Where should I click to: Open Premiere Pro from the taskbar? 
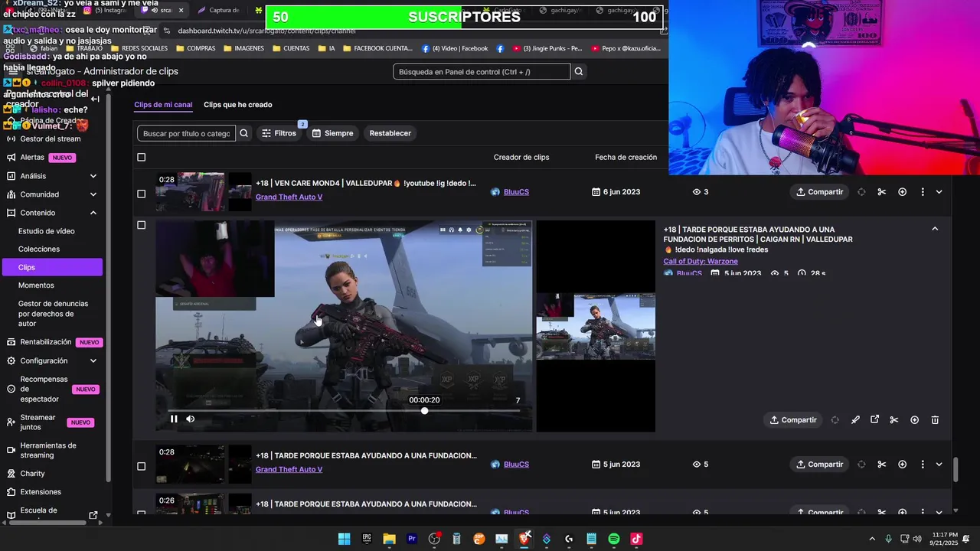click(x=412, y=539)
